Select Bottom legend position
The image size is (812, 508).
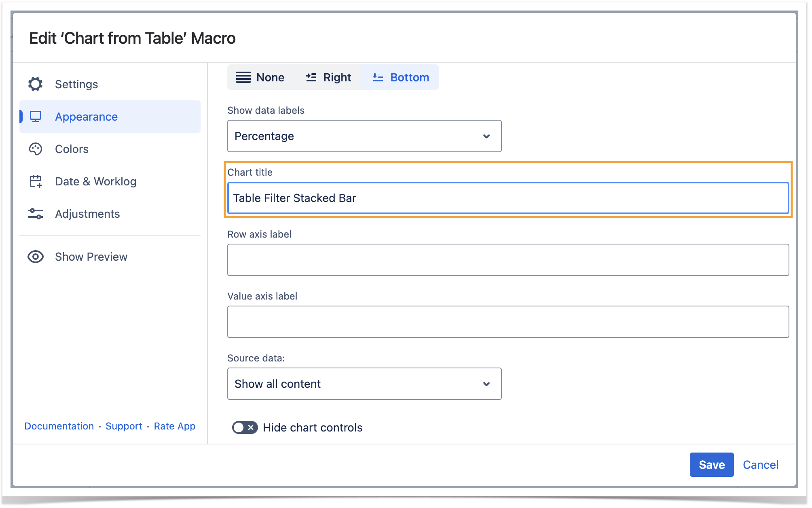pos(400,77)
